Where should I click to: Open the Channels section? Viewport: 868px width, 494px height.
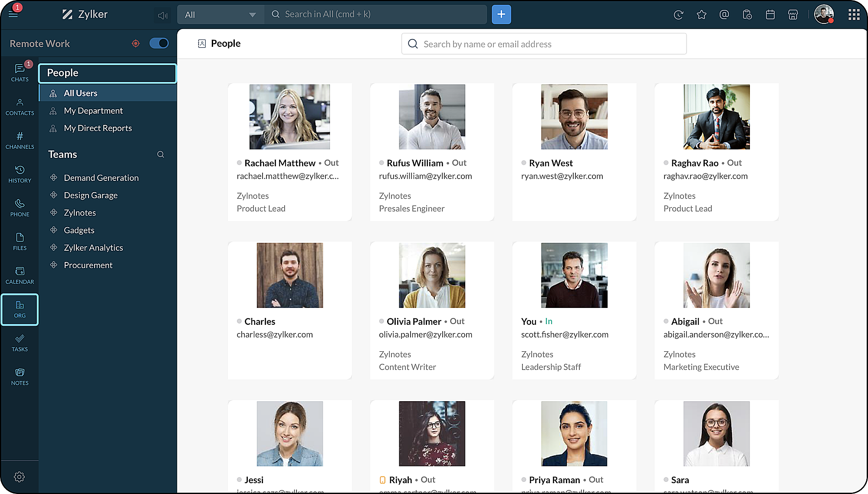tap(20, 140)
